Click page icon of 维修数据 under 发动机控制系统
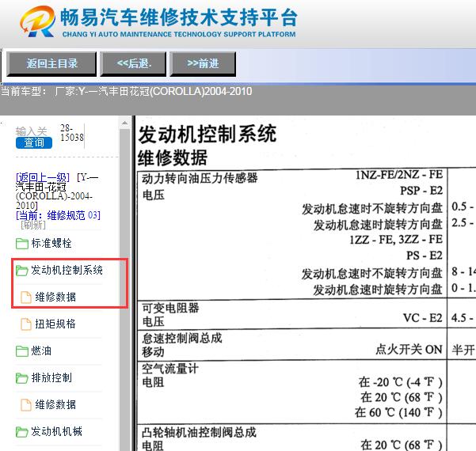Viewport: 476px width, 451px height. tap(26, 297)
